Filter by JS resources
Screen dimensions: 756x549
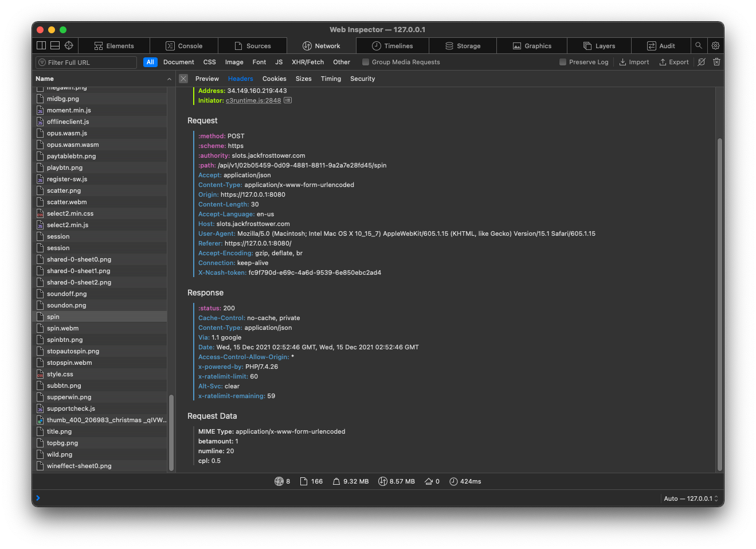279,62
